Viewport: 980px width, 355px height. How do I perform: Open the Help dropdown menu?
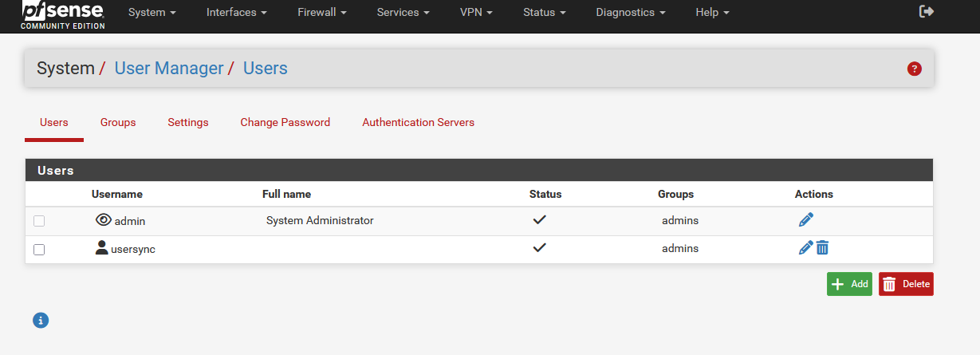(712, 13)
